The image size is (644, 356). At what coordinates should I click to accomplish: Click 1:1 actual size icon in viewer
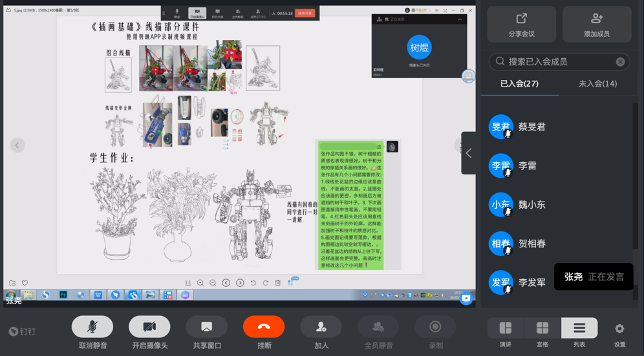point(188,283)
